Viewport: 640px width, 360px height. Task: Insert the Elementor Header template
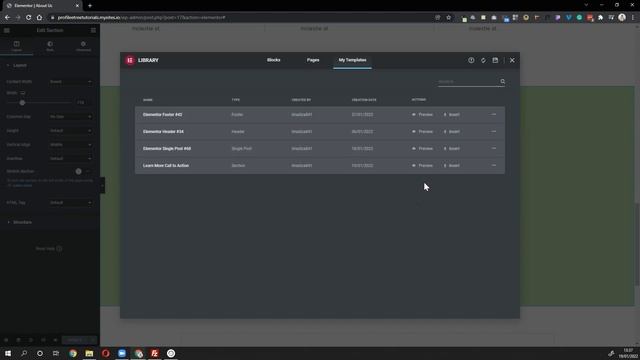coord(451,131)
